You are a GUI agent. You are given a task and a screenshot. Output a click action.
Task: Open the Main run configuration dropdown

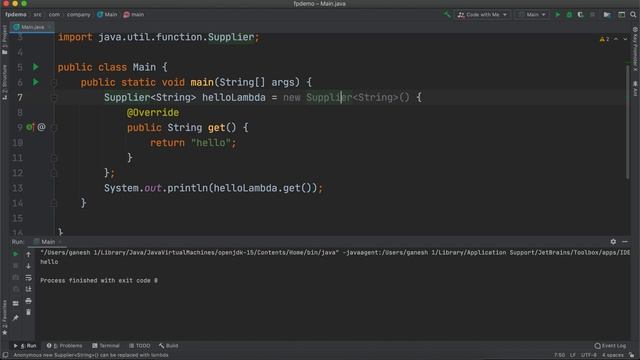pyautogui.click(x=531, y=15)
